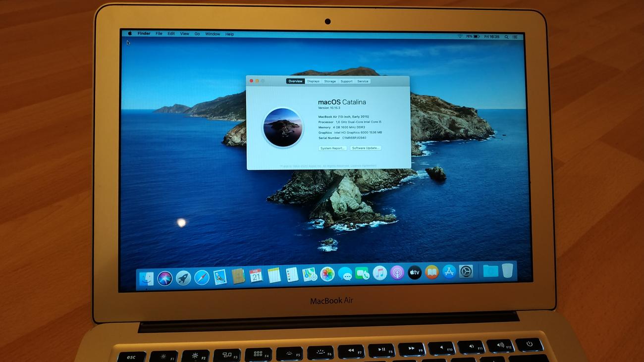Click Graphics Intel HD Graphics 6000 line
Screen dimensions: 644x362
[350, 133]
